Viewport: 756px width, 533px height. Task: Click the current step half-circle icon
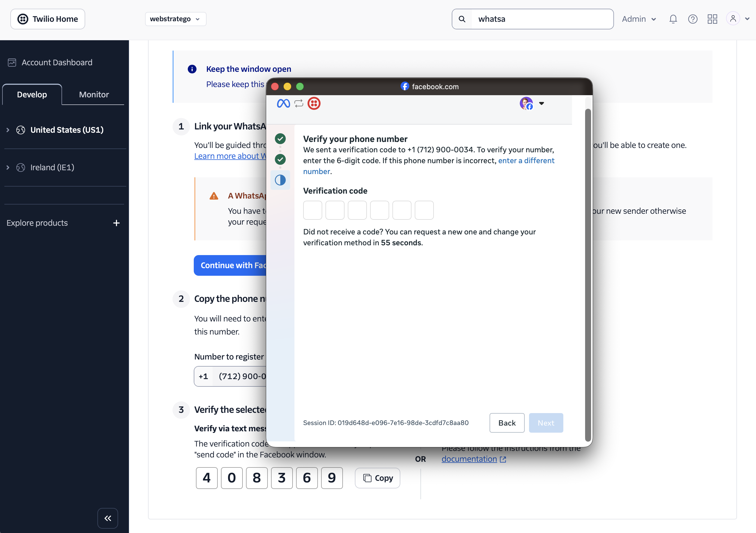pyautogui.click(x=280, y=180)
